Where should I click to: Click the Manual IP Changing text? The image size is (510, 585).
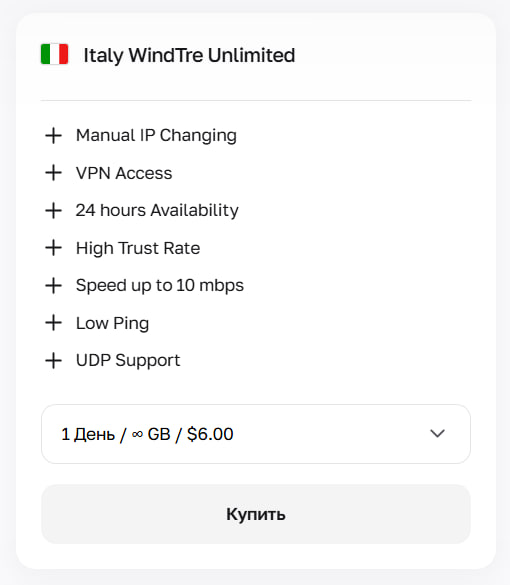point(156,136)
